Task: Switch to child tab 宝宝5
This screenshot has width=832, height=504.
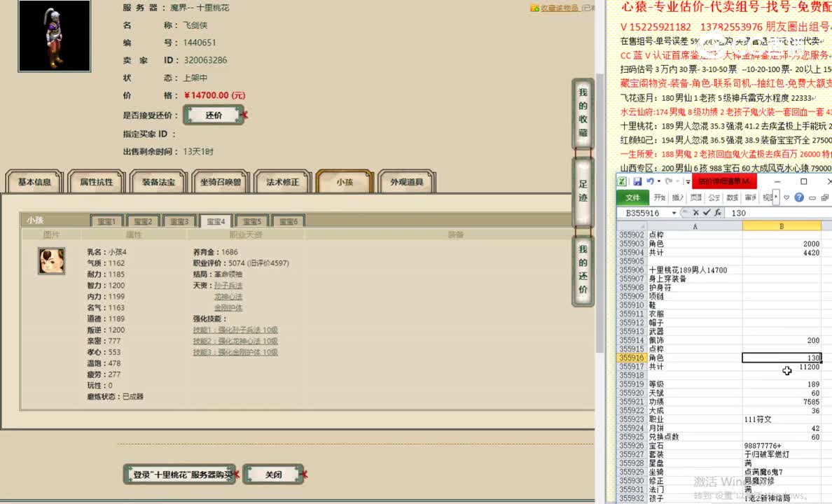Action: [252, 221]
